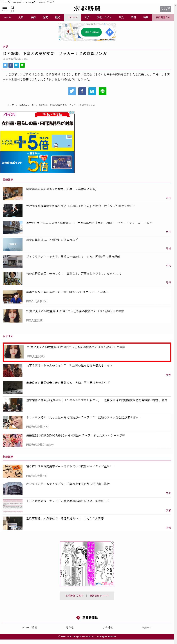Screen dimensions: 177x644
Task: Share via LINE large green icon
Action: 102,91
